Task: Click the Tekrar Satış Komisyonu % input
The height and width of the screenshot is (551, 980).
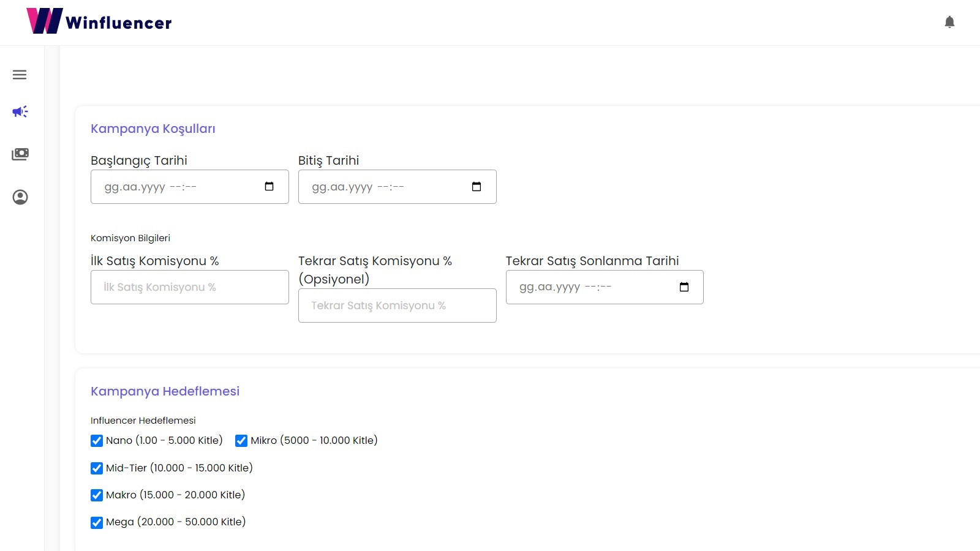Action: 398,305
